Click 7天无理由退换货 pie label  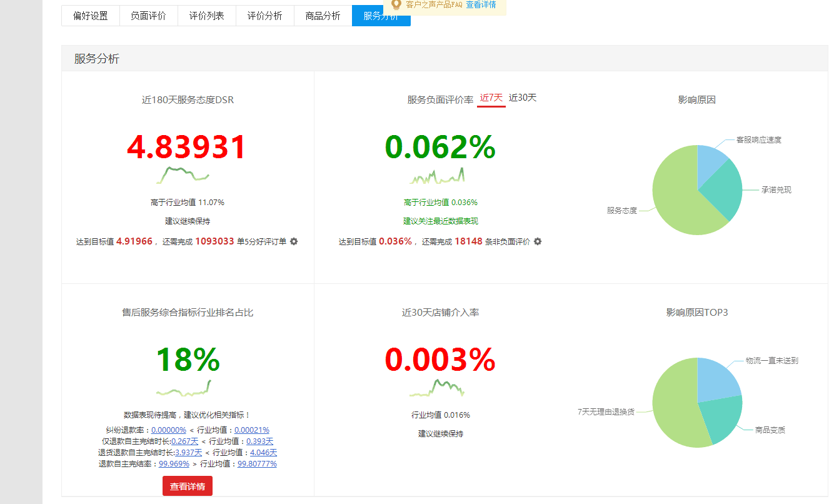point(606,411)
